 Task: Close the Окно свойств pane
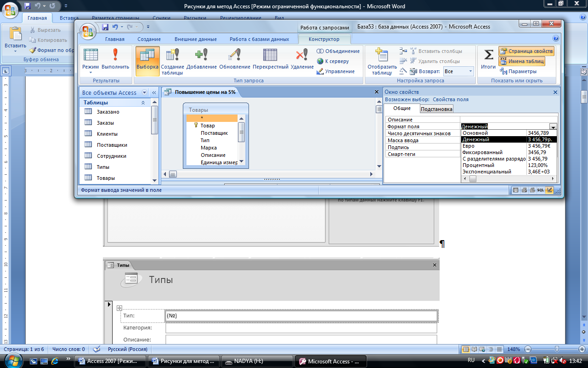[555, 92]
